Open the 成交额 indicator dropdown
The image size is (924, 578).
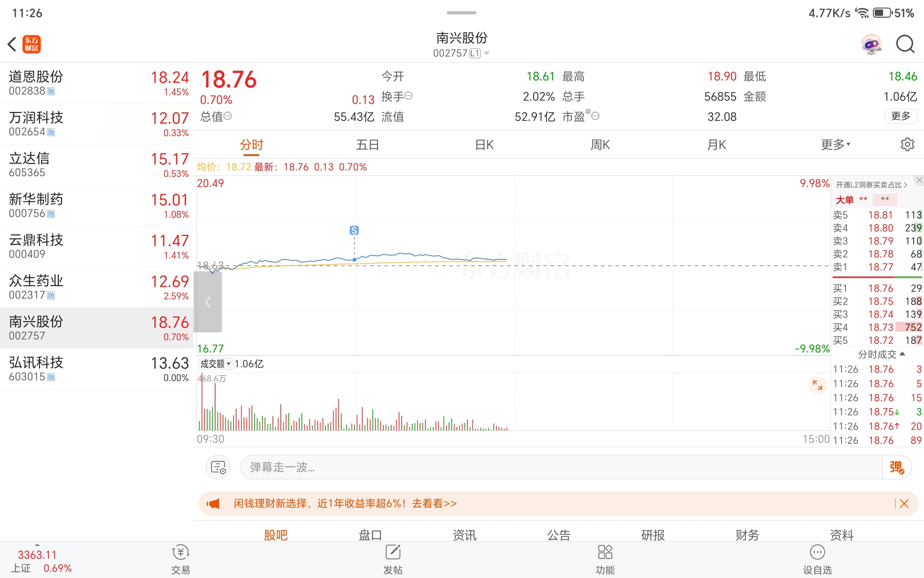(x=215, y=364)
